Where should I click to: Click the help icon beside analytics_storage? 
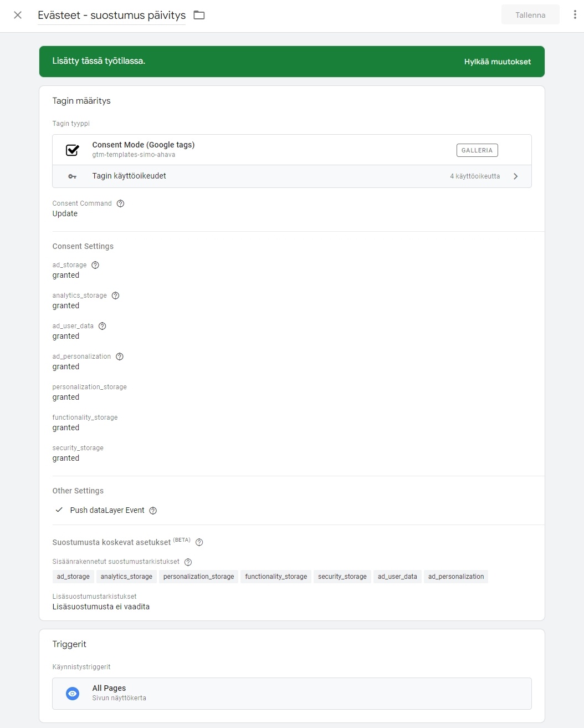115,296
